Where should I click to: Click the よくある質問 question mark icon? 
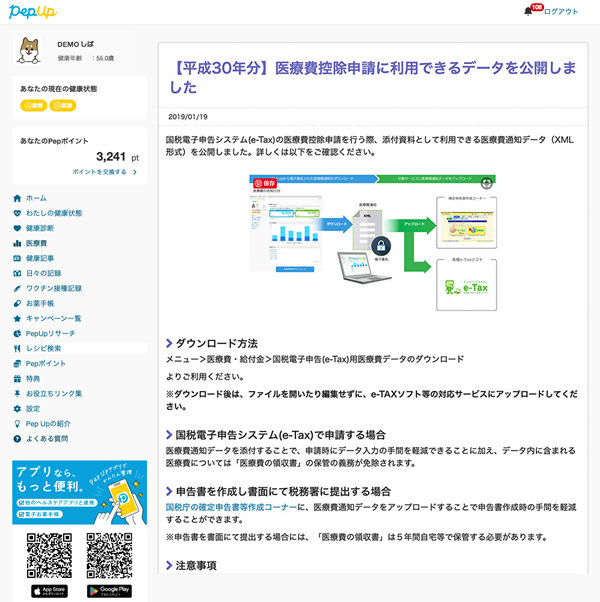pos(17,438)
